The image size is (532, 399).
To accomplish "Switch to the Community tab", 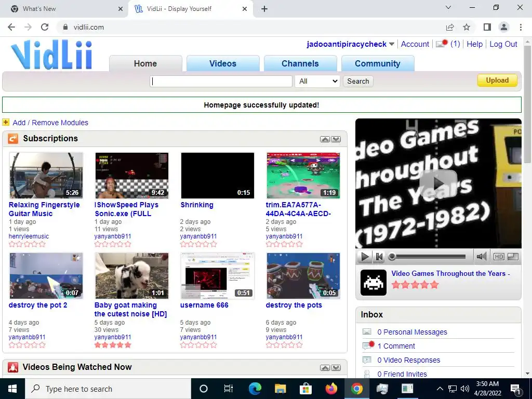I will (x=378, y=63).
